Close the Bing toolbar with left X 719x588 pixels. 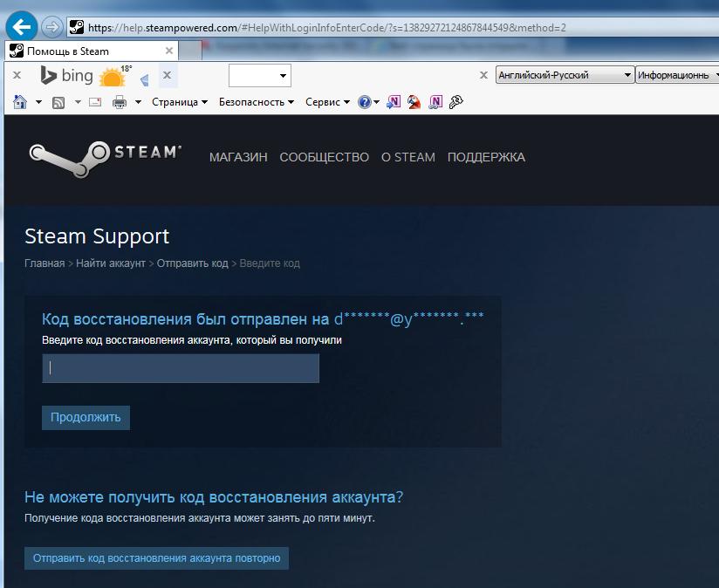[x=17, y=75]
